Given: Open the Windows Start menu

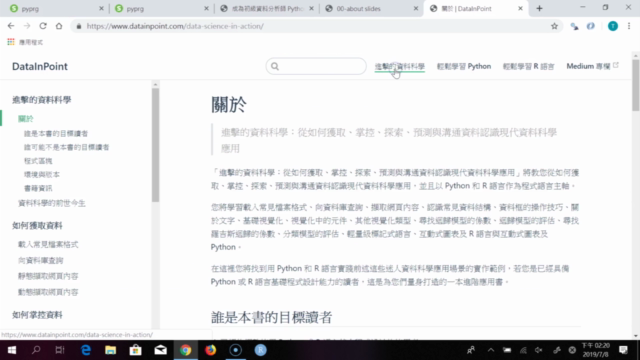Looking at the screenshot, I should point(11,350).
